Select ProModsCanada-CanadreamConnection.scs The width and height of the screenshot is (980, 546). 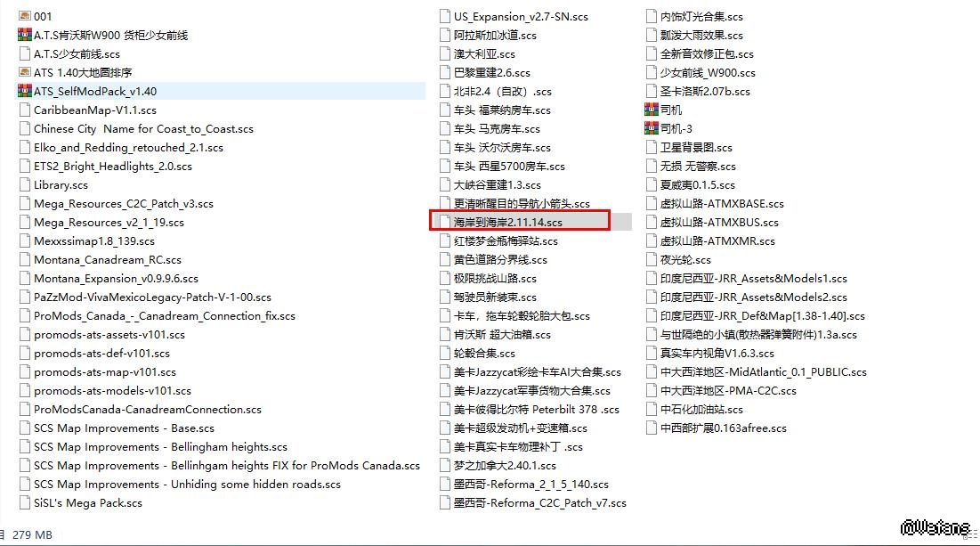tap(148, 410)
